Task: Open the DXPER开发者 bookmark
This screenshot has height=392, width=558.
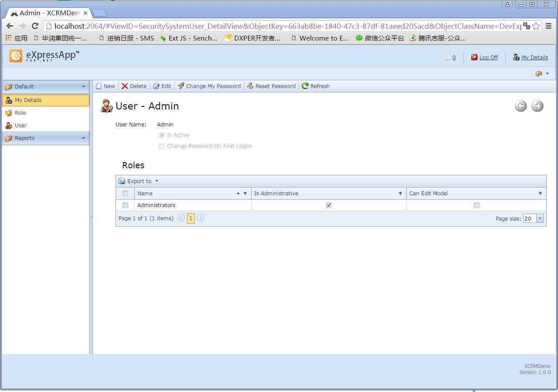Action: point(252,38)
